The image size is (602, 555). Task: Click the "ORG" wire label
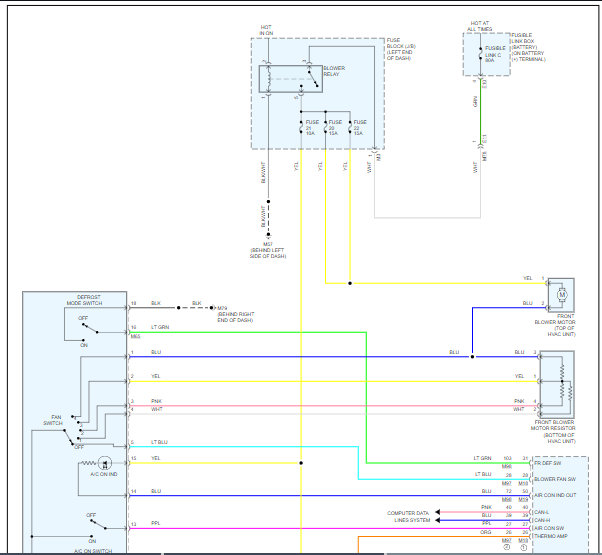pos(485,532)
